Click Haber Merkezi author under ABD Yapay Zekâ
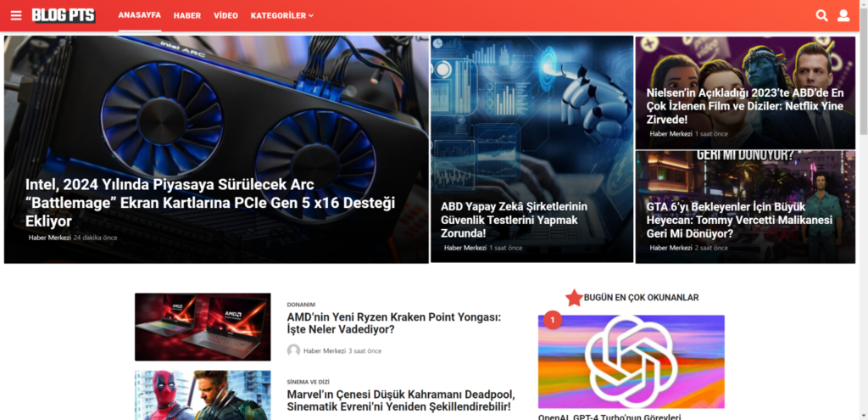868x420 pixels. [465, 248]
